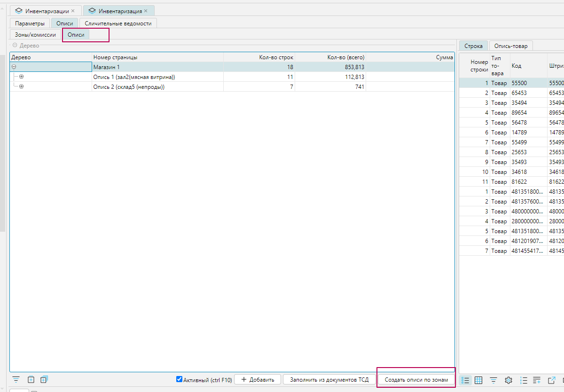
Task: Expand the Опись 2 tree node
Action: [21, 86]
